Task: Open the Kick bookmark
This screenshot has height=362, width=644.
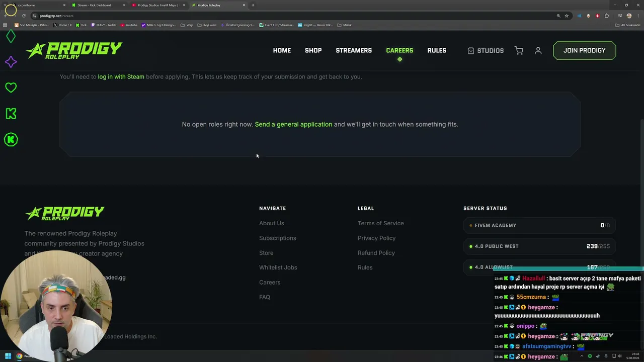Action: pos(81,25)
